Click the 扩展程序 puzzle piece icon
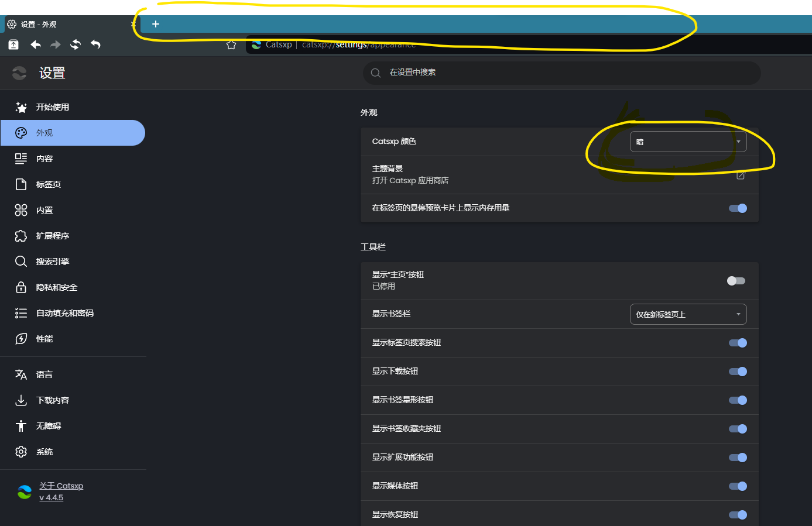 (21, 236)
